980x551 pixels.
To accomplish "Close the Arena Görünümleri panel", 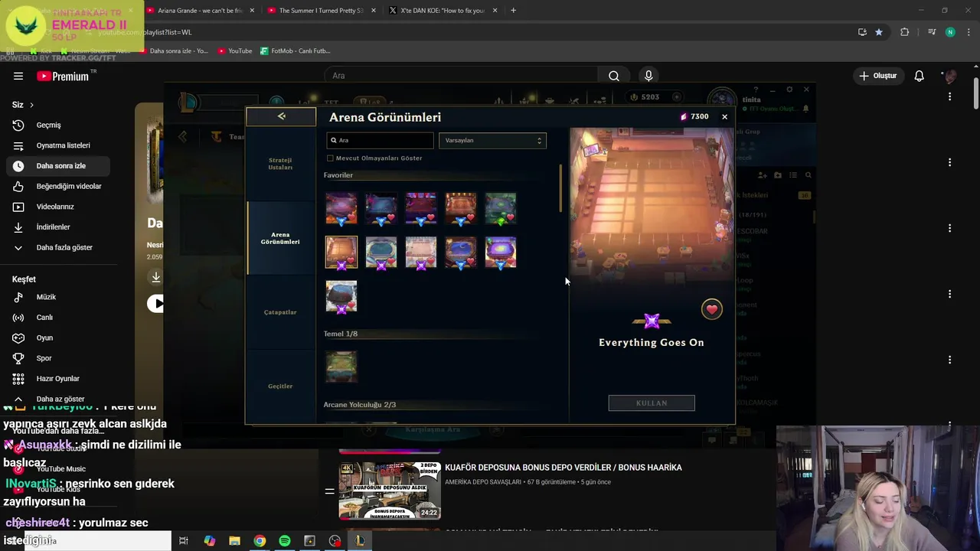I will tap(724, 117).
